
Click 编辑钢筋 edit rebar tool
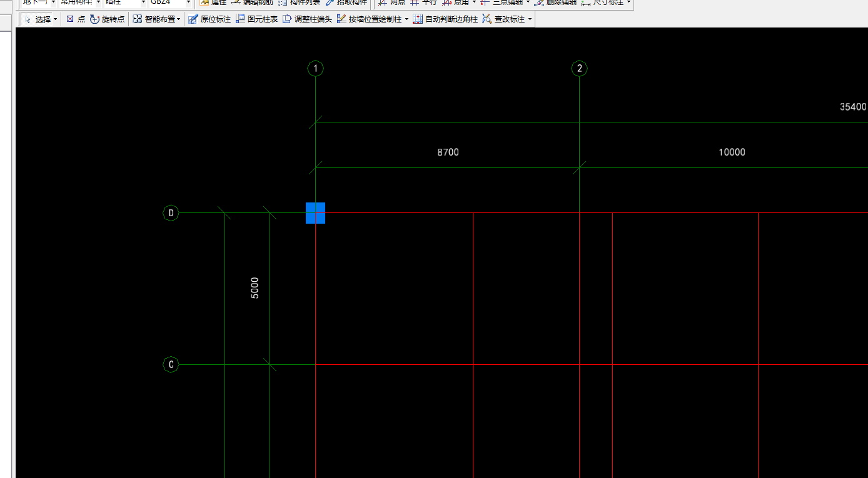click(252, 2)
